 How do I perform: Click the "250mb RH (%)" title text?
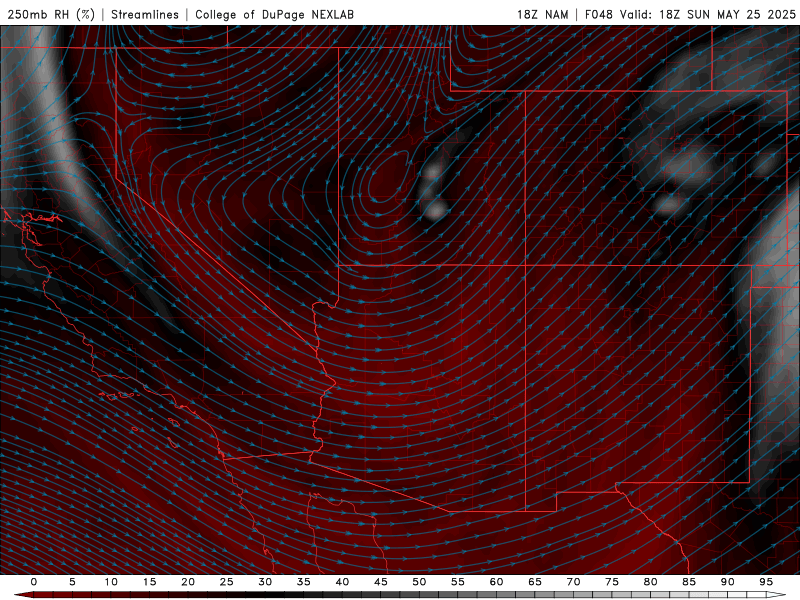pos(51,14)
